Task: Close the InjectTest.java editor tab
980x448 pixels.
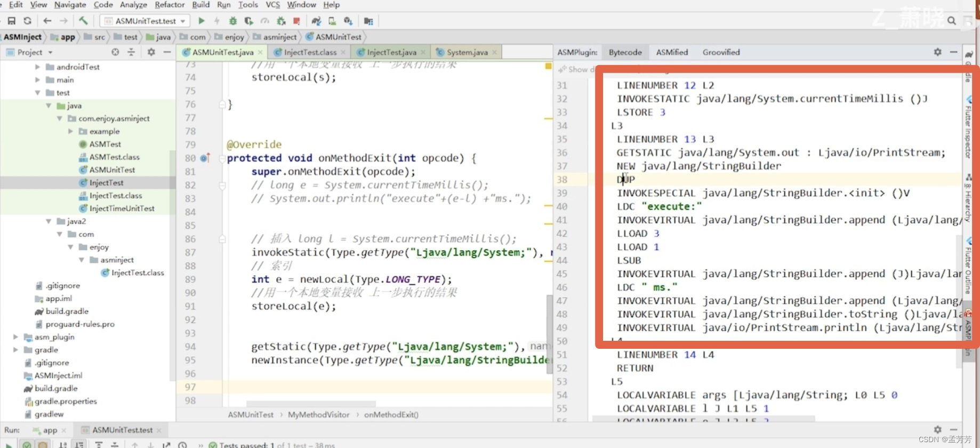Action: pyautogui.click(x=423, y=52)
